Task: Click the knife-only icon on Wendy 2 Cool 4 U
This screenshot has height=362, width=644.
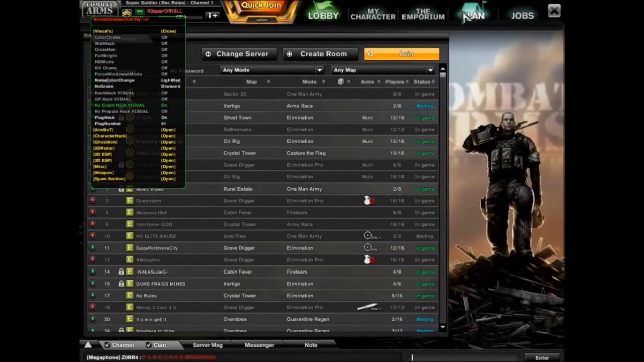Action: coord(369,307)
